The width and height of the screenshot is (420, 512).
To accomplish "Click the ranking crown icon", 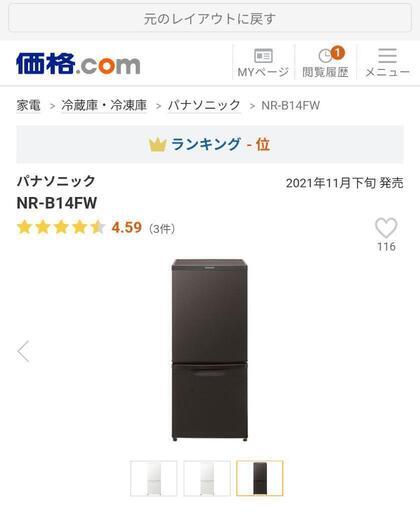I will 158,145.
